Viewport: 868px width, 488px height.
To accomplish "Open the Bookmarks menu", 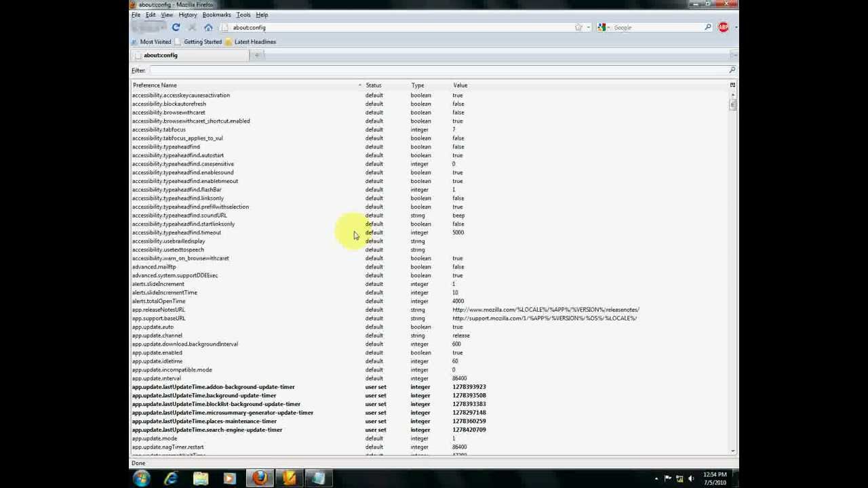I will (x=216, y=15).
